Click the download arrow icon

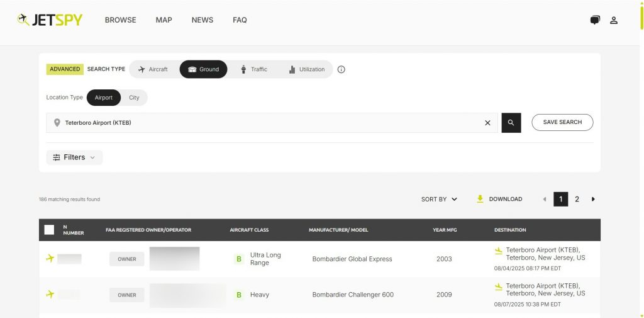point(480,199)
